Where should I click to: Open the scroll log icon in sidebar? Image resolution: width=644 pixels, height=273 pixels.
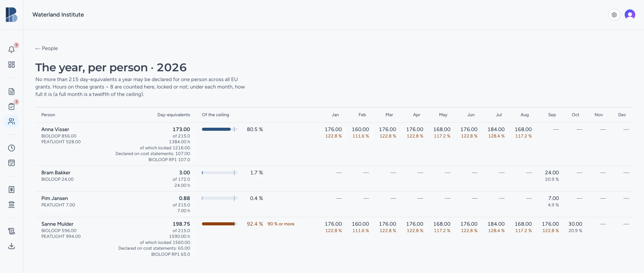pyautogui.click(x=11, y=231)
